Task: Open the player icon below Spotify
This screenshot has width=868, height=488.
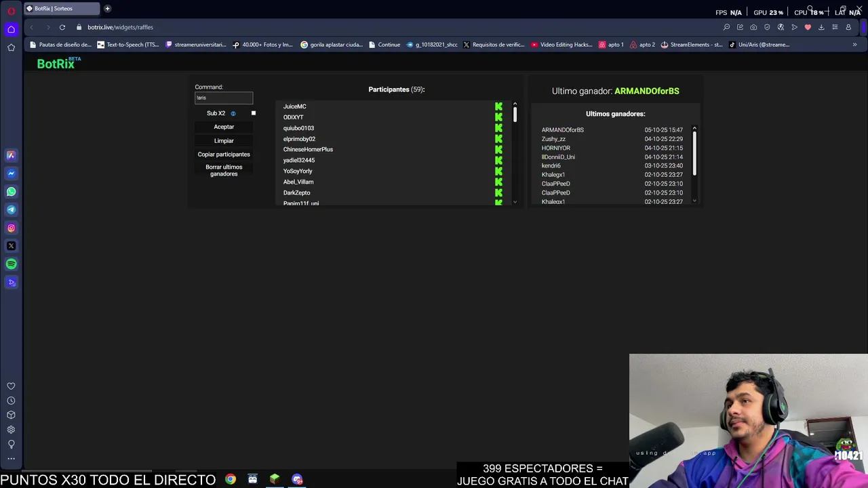Action: (11, 283)
